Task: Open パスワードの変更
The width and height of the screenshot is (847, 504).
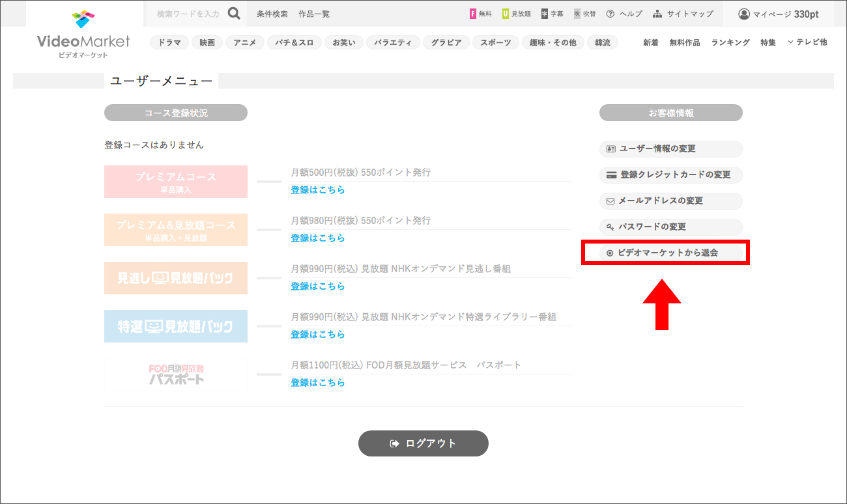Action: (671, 227)
